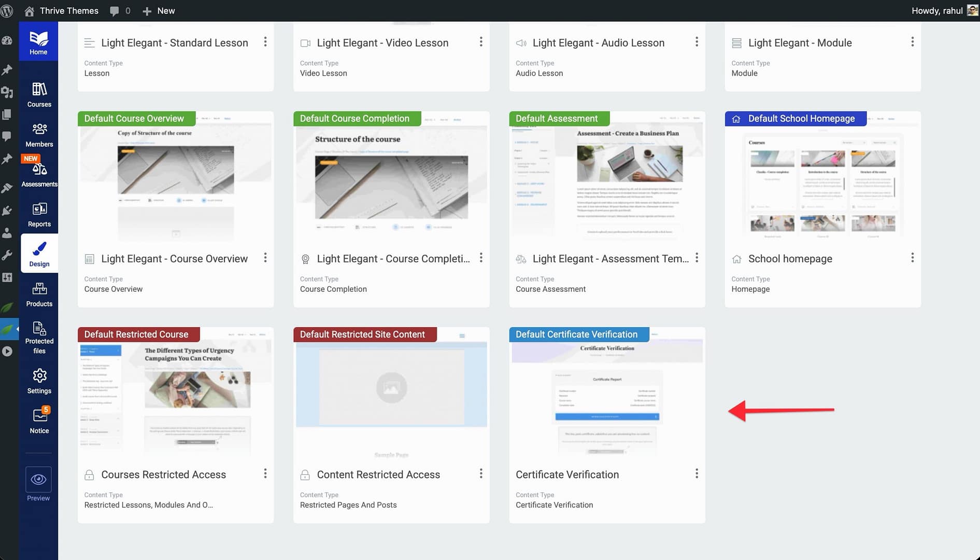Open options menu for Course Overview template

(x=265, y=258)
